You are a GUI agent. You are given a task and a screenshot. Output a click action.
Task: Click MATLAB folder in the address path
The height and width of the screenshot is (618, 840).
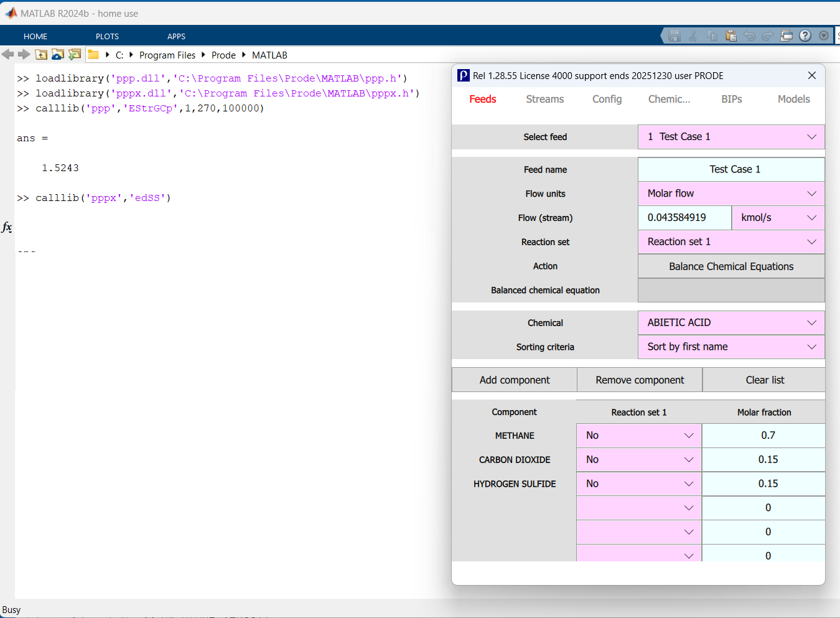pos(269,55)
